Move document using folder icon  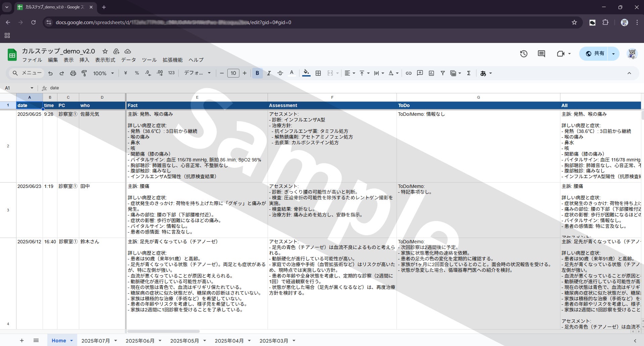116,51
